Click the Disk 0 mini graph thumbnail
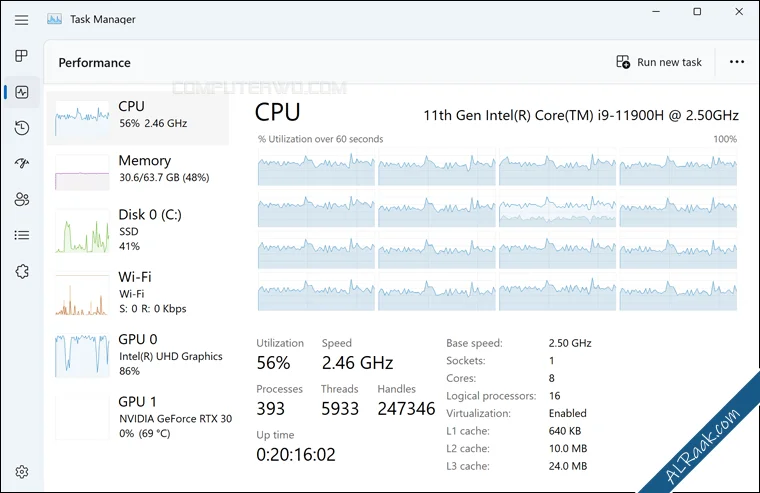This screenshot has width=760, height=493. click(x=82, y=231)
